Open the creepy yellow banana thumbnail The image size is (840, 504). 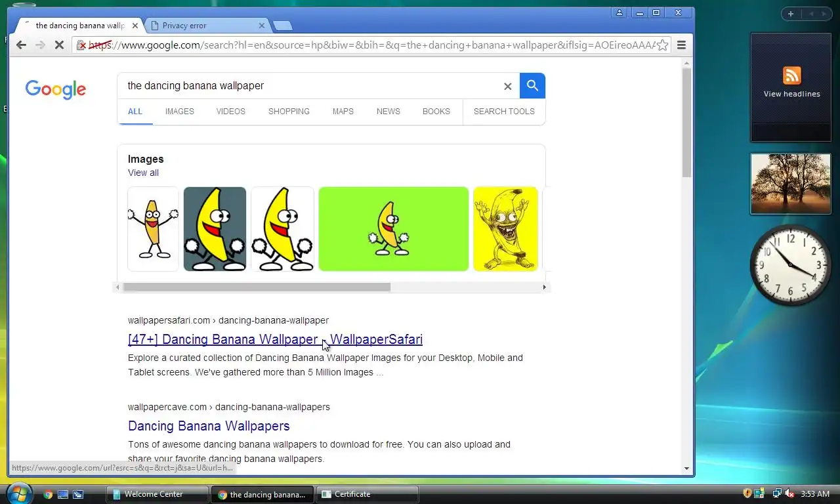pyautogui.click(x=505, y=229)
